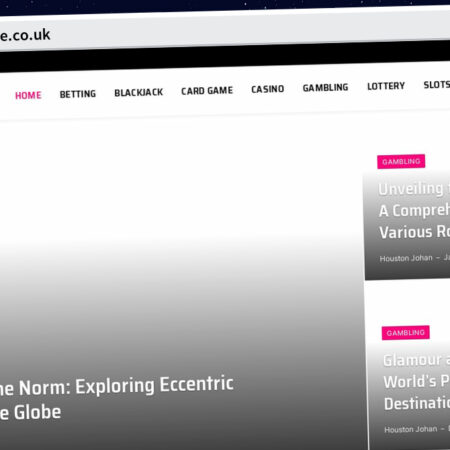Go to the BETTING section
Screen dimensions: 450x450
coord(78,94)
